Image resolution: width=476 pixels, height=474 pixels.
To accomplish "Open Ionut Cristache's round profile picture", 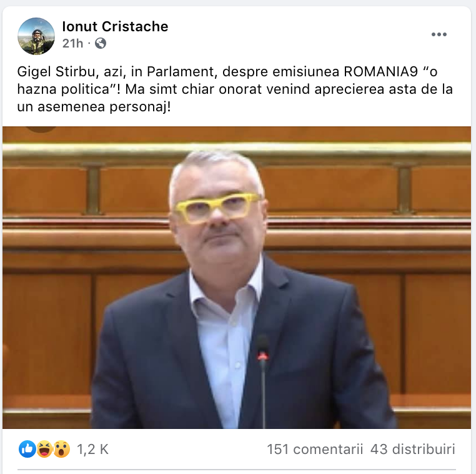I will (36, 36).
